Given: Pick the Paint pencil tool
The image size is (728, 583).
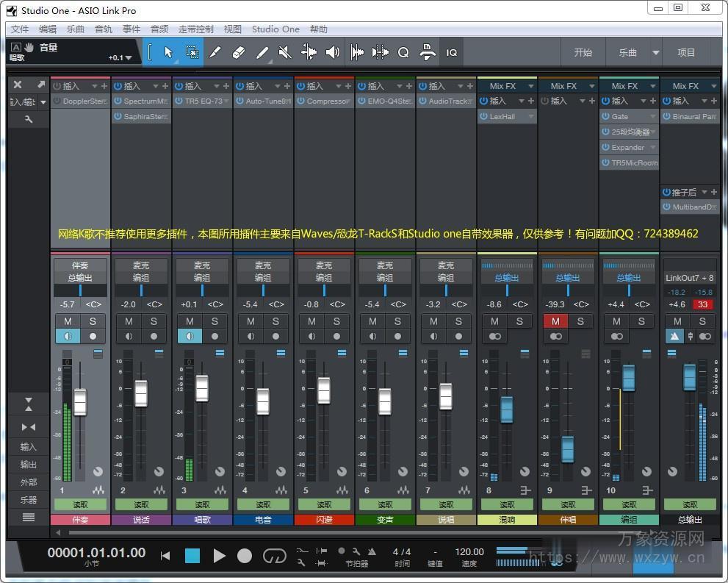Looking at the screenshot, I should [262, 52].
